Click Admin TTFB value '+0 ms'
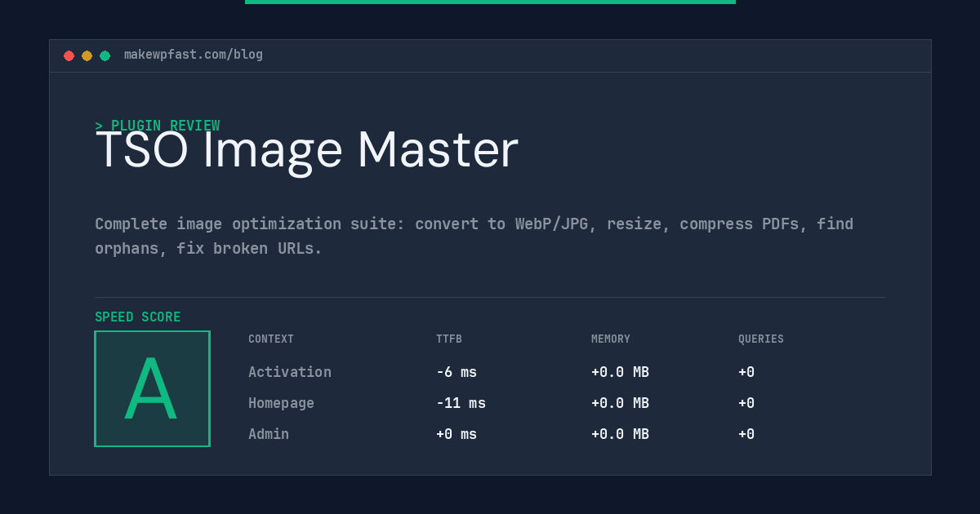Screen dimensions: 980x514 pos(457,434)
